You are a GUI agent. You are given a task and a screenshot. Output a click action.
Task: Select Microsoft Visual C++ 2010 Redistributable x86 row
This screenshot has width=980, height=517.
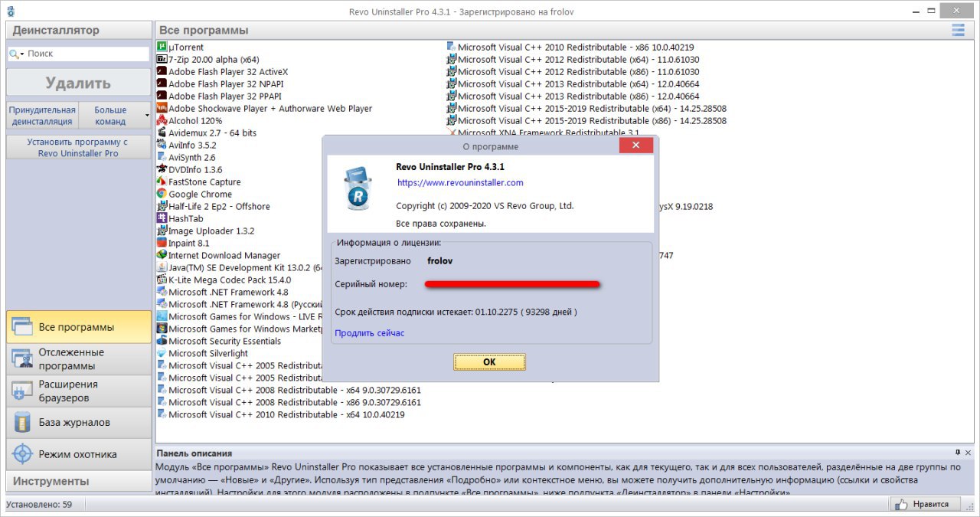click(x=570, y=47)
